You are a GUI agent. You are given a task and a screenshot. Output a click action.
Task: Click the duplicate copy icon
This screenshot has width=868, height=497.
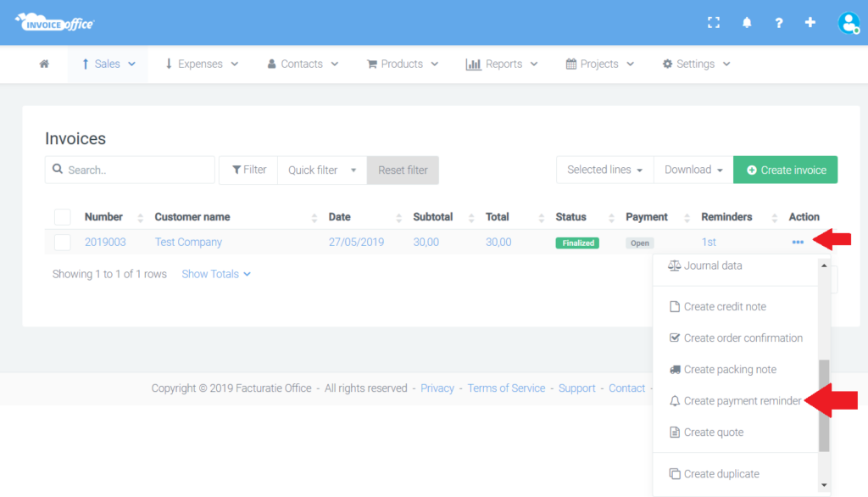674,474
